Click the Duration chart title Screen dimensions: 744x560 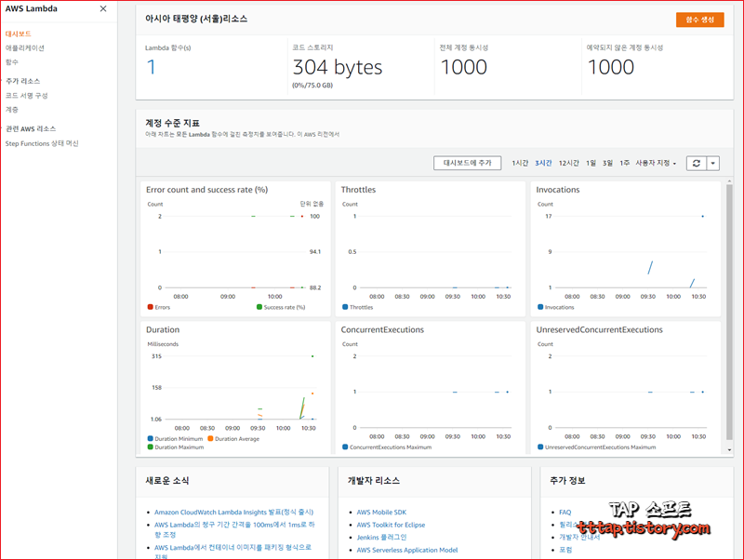tap(163, 330)
